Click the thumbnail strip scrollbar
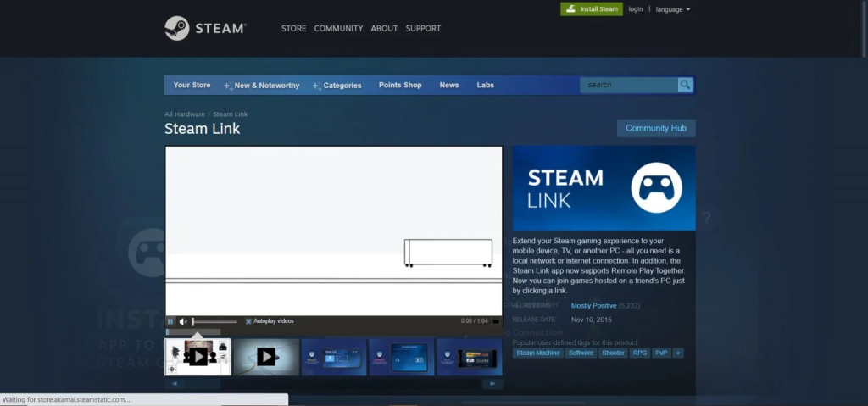 coord(334,383)
